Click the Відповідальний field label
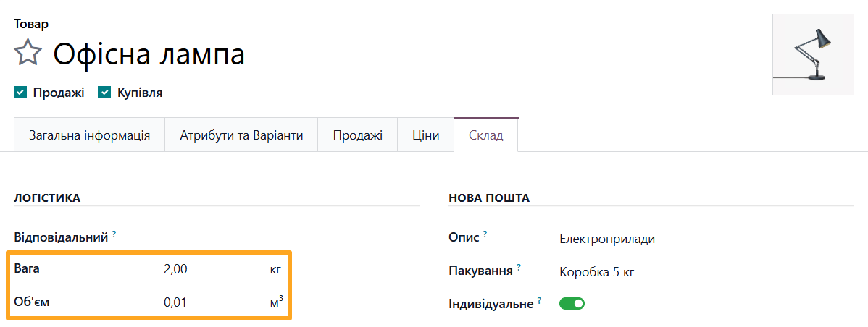 pos(61,238)
